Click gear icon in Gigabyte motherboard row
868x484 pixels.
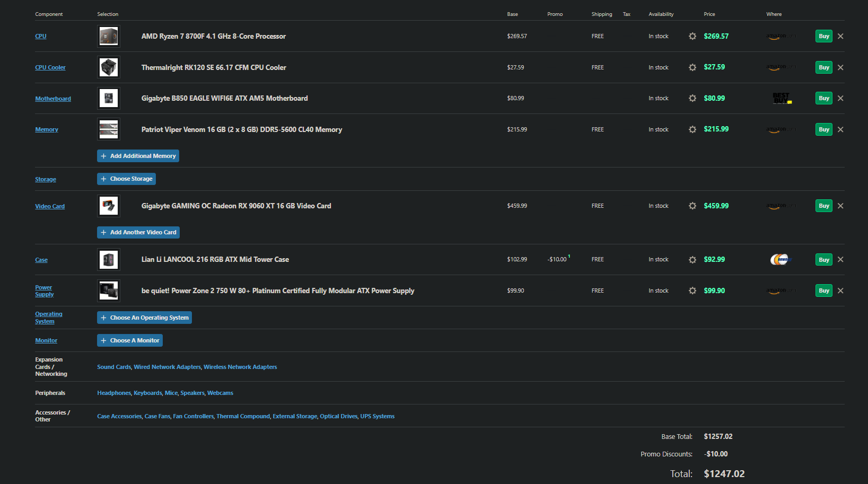(x=692, y=98)
